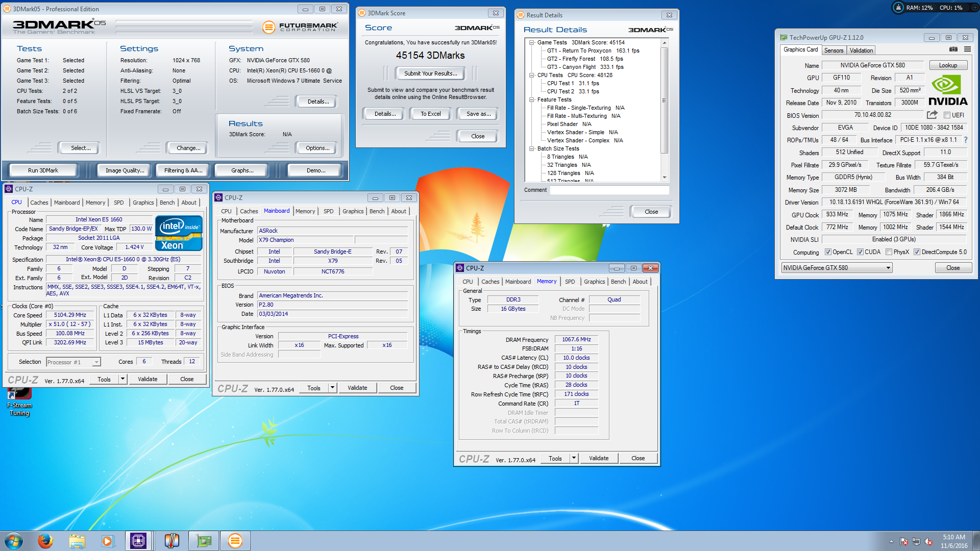Click the Filtering & AA button

(183, 170)
